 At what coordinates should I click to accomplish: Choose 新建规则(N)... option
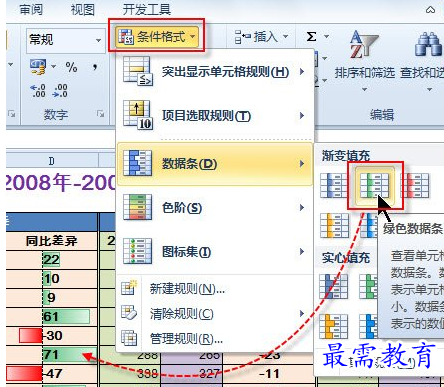pyautogui.click(x=214, y=289)
